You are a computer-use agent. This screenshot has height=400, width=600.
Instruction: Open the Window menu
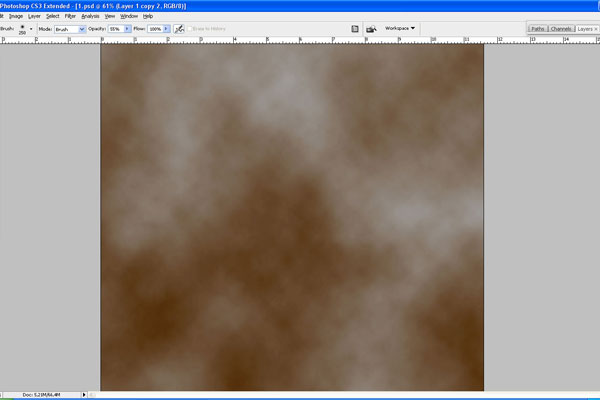click(x=130, y=17)
